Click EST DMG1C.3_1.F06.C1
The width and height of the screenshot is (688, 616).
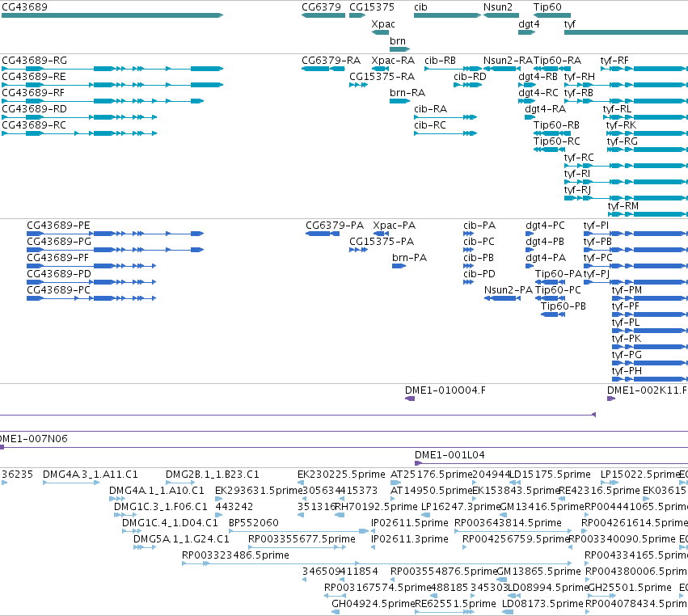(x=125, y=515)
